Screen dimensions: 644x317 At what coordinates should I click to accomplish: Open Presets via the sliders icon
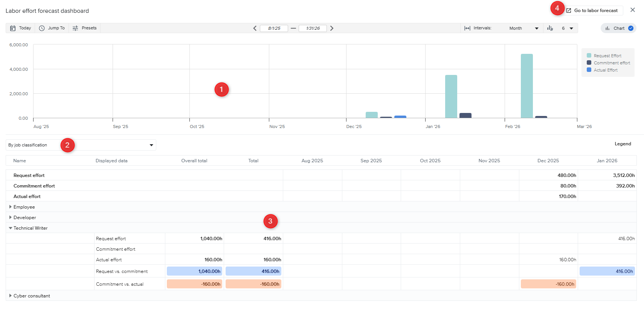[75, 28]
